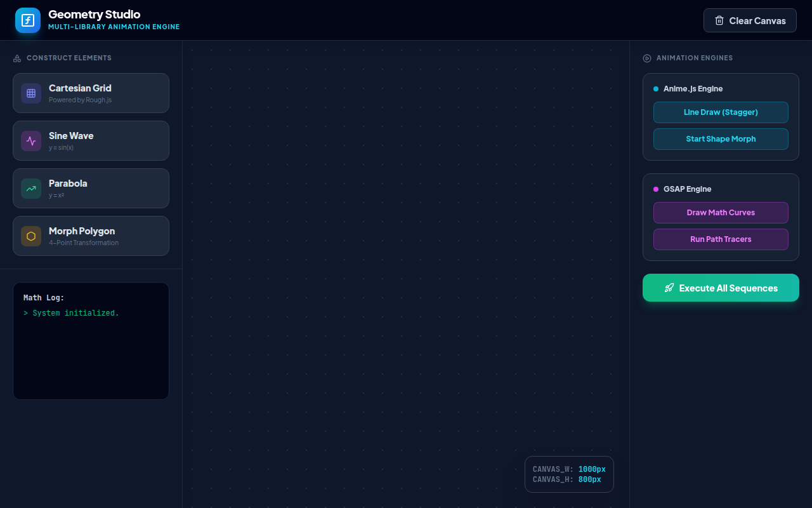Screen dimensions: 812x508
Task: Click the trash can icon in Clear Canvas
Action: coord(719,20)
